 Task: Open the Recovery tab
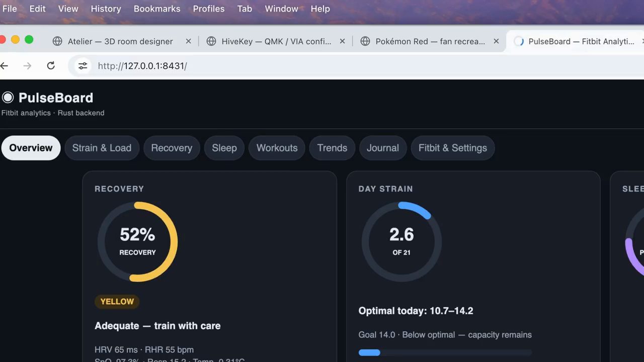click(x=172, y=148)
